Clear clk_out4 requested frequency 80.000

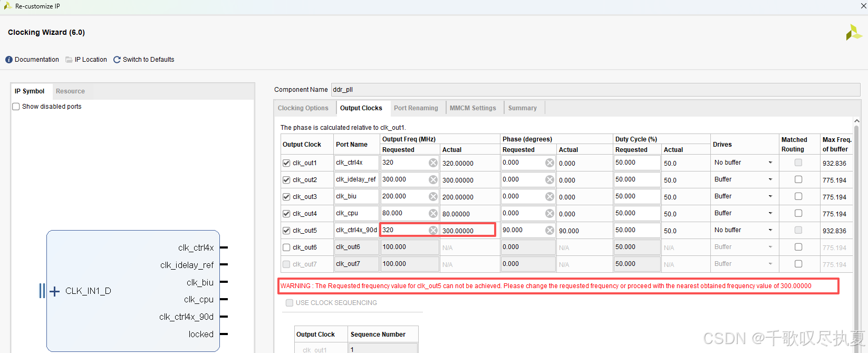click(433, 214)
